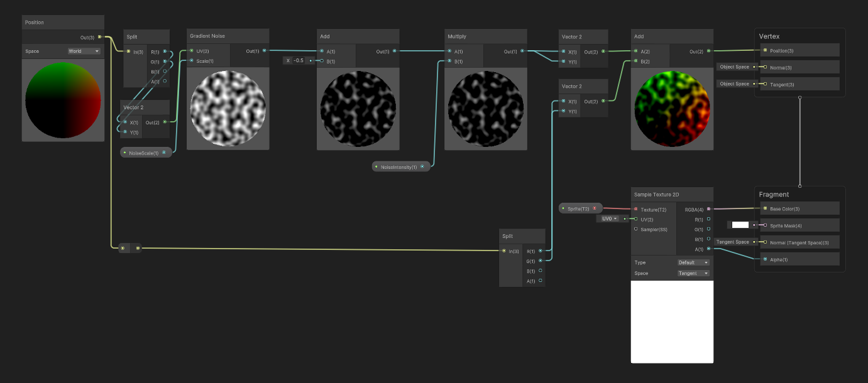This screenshot has width=868, height=383.
Task: Click Object Space label beside Normal(3)
Action: point(734,67)
